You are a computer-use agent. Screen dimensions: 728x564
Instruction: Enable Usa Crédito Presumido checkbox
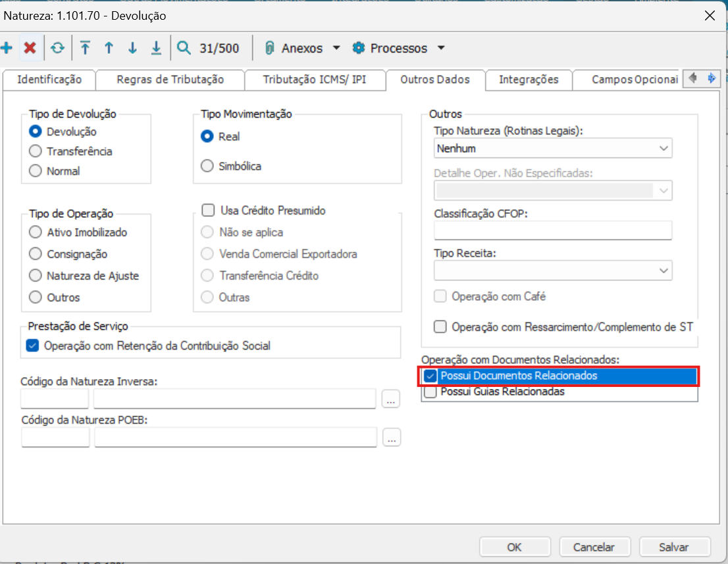[209, 211]
